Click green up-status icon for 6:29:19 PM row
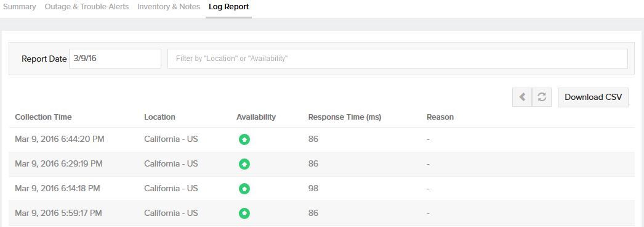The image size is (644, 227). (x=244, y=164)
